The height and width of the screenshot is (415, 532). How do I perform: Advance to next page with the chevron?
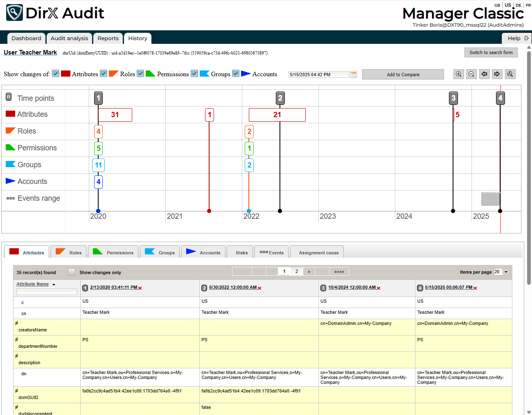click(309, 271)
